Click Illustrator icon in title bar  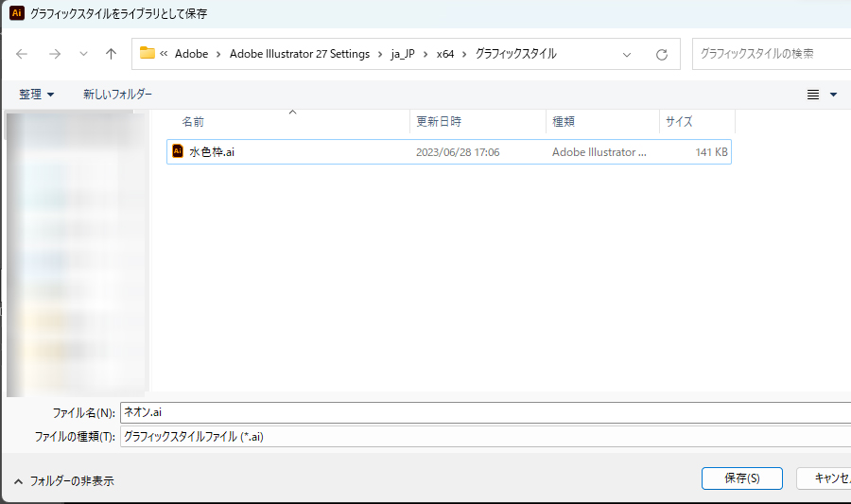pos(17,13)
